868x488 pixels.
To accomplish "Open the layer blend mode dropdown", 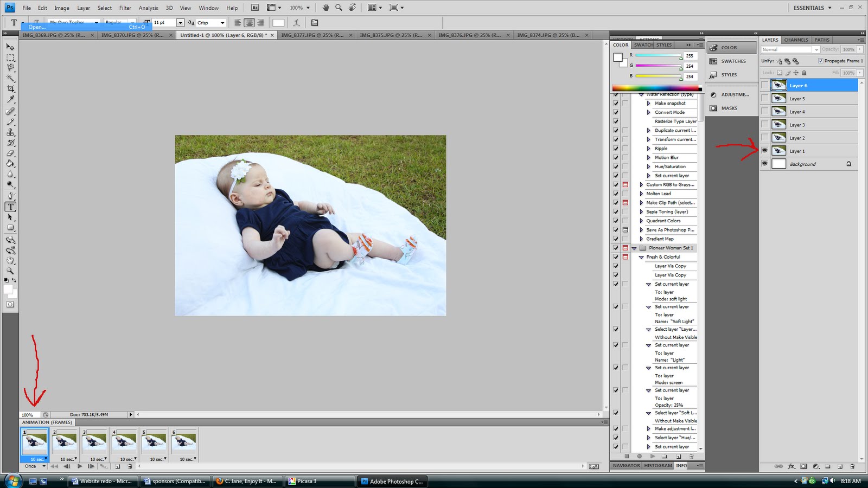I will click(x=790, y=49).
